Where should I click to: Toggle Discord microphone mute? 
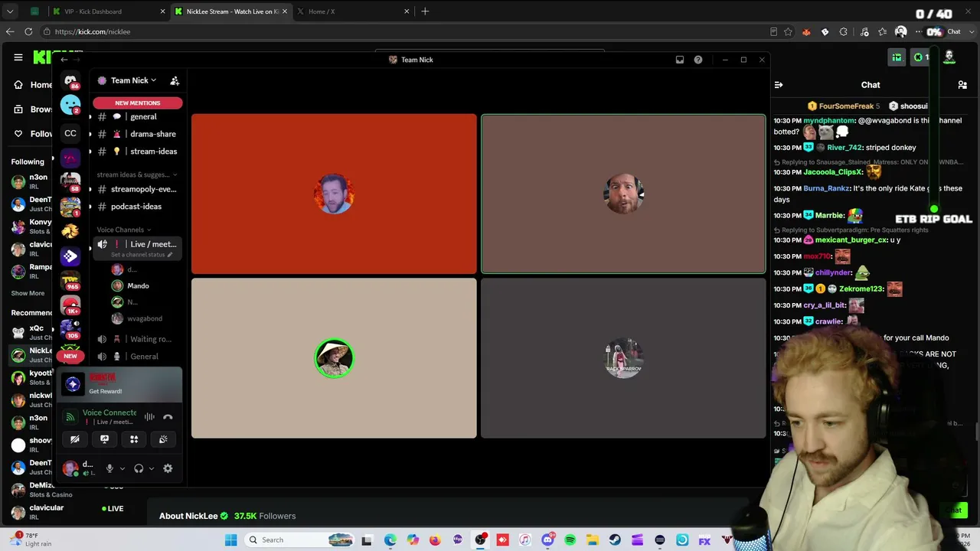(x=109, y=468)
